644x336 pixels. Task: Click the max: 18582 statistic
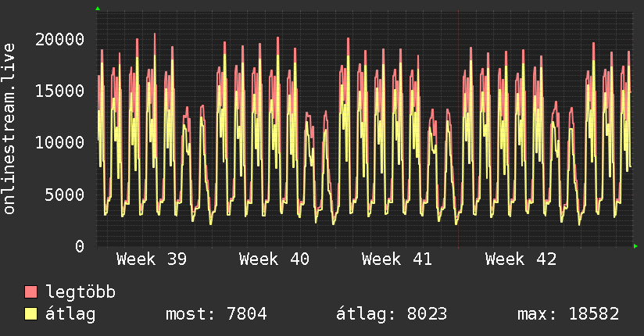tap(568, 314)
